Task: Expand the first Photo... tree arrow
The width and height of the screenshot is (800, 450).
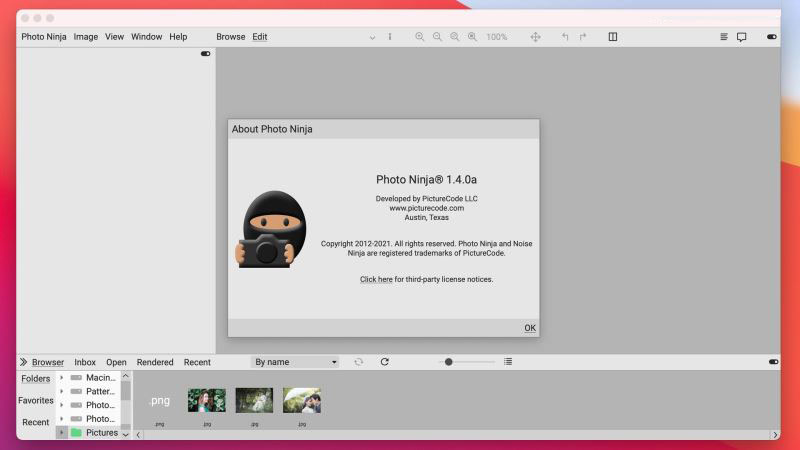Action: [x=61, y=405]
